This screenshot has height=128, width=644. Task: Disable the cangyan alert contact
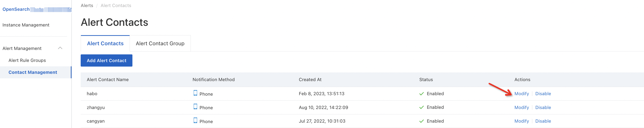(x=543, y=121)
